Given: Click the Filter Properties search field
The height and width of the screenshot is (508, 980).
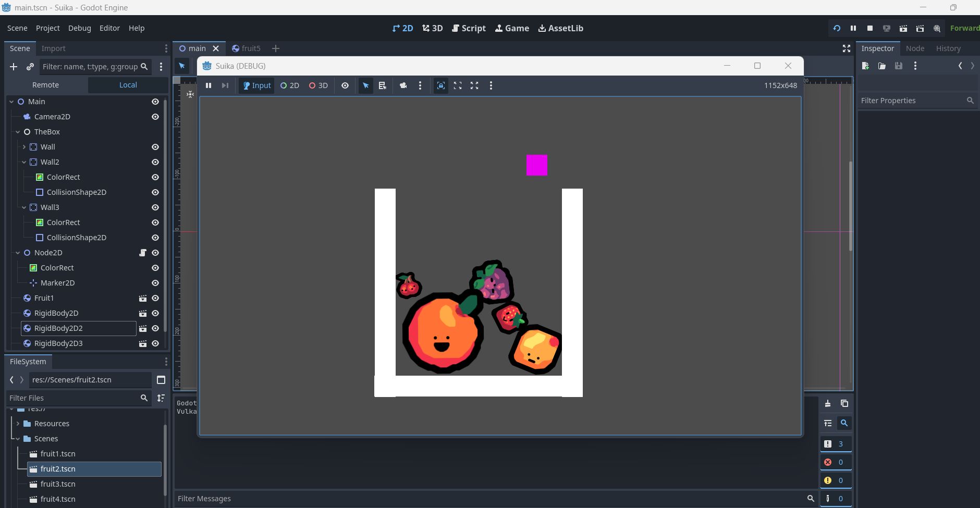Looking at the screenshot, I should click(x=917, y=101).
